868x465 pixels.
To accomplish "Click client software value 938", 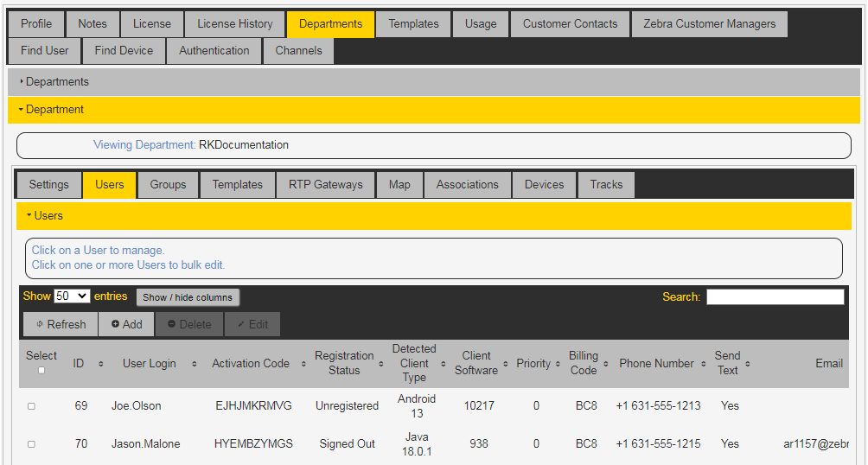I will click(x=479, y=443).
